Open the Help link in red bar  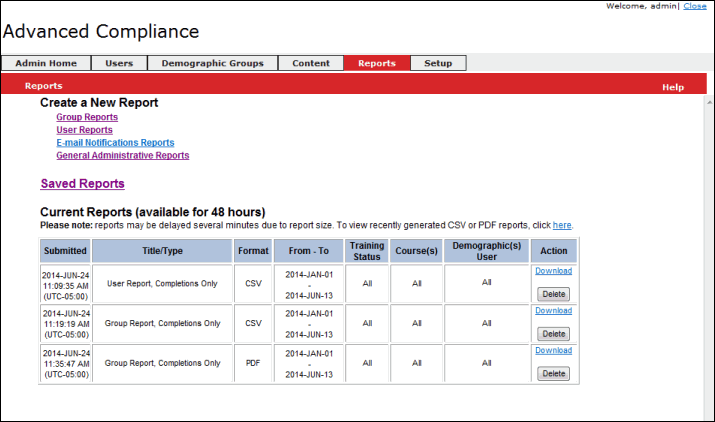tap(673, 87)
